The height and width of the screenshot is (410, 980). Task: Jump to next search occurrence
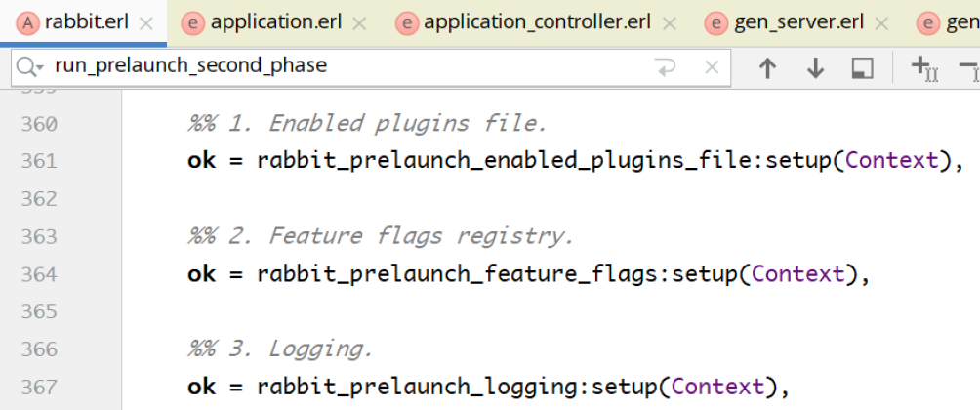tap(815, 67)
